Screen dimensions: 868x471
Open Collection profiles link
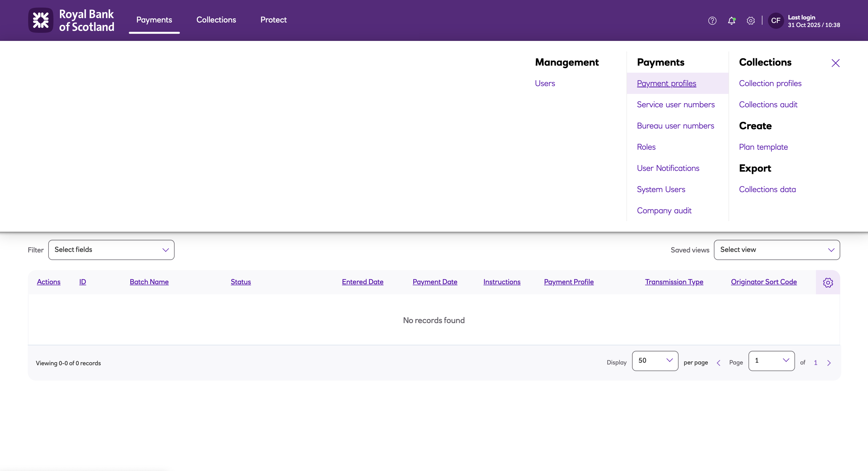click(x=770, y=84)
